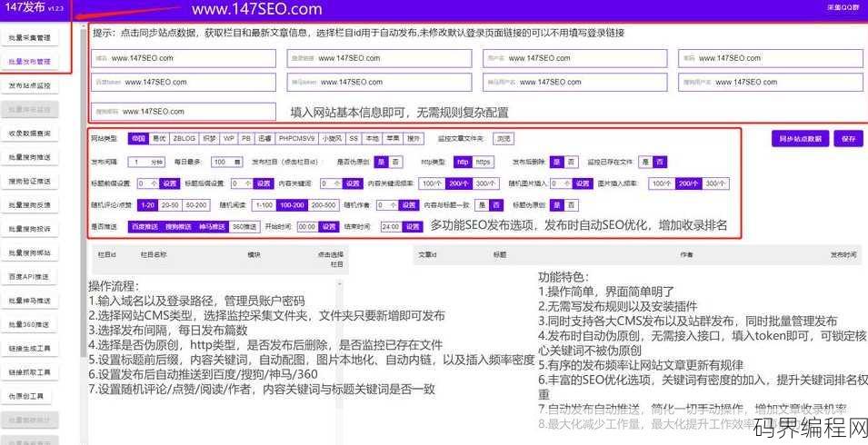Image resolution: width=868 pixels, height=445 pixels.
Task: Open 批量采集管理 in the sidebar
Action: (29, 38)
